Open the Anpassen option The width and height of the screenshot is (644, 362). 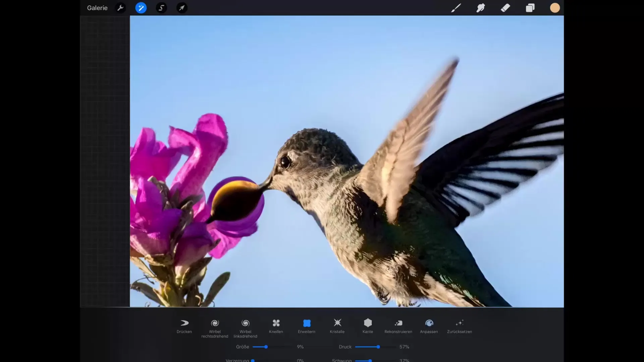pos(429,326)
